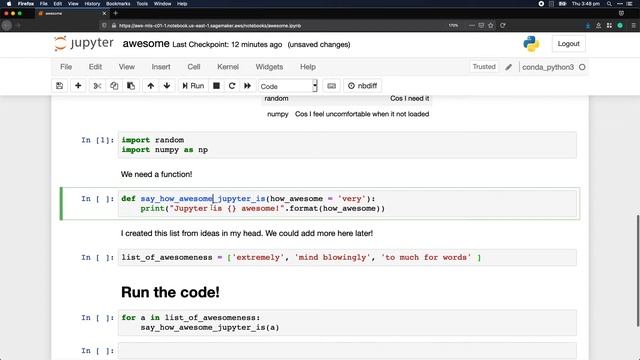This screenshot has height=360, width=640.
Task: Click the empty code cell at bottom
Action: click(x=347, y=351)
